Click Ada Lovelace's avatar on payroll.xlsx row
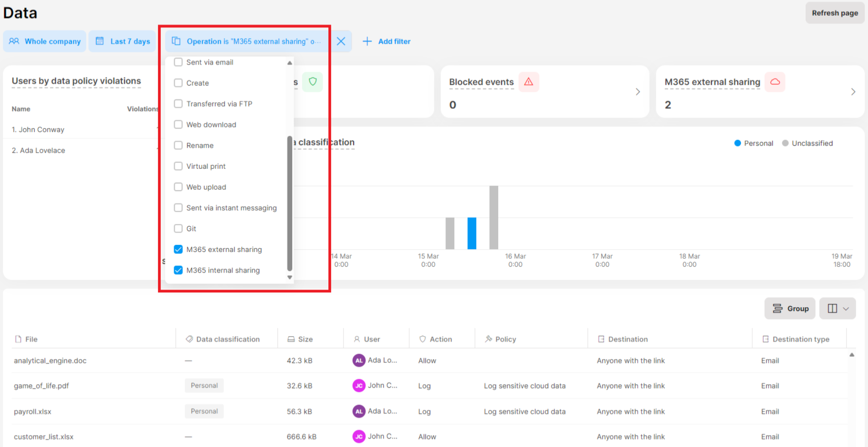Viewport: 868px width, 447px height. click(359, 411)
